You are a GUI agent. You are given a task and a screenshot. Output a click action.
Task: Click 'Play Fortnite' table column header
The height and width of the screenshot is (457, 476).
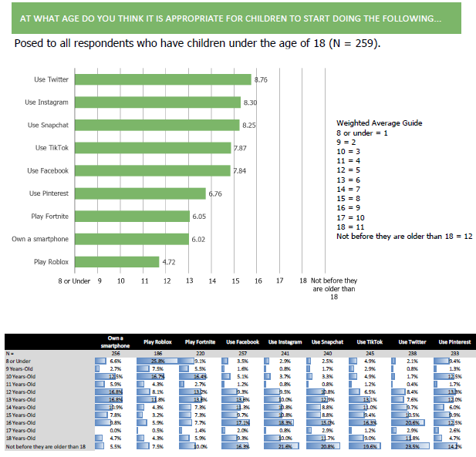pos(200,342)
